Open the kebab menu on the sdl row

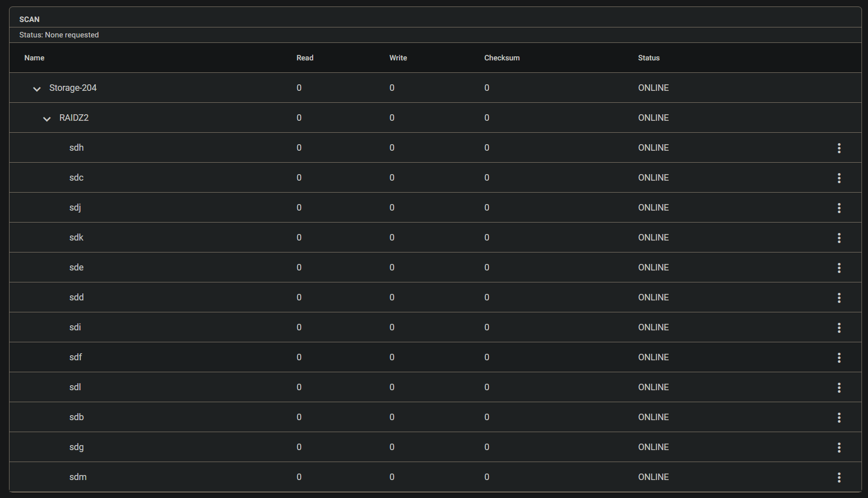point(839,387)
